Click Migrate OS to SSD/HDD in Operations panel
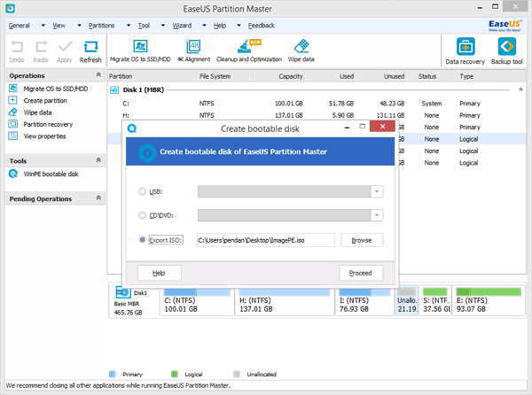 tap(55, 89)
